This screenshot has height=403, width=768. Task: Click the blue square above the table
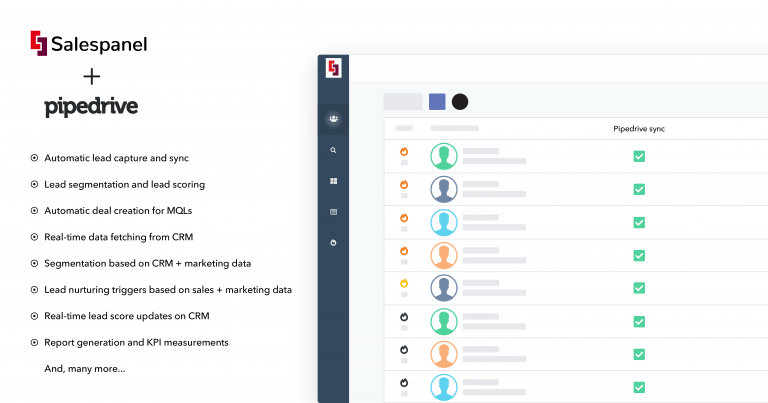[437, 102]
